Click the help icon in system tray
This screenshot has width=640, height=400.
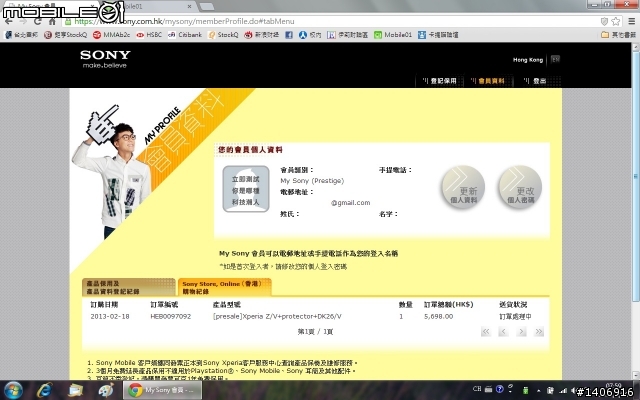500,389
